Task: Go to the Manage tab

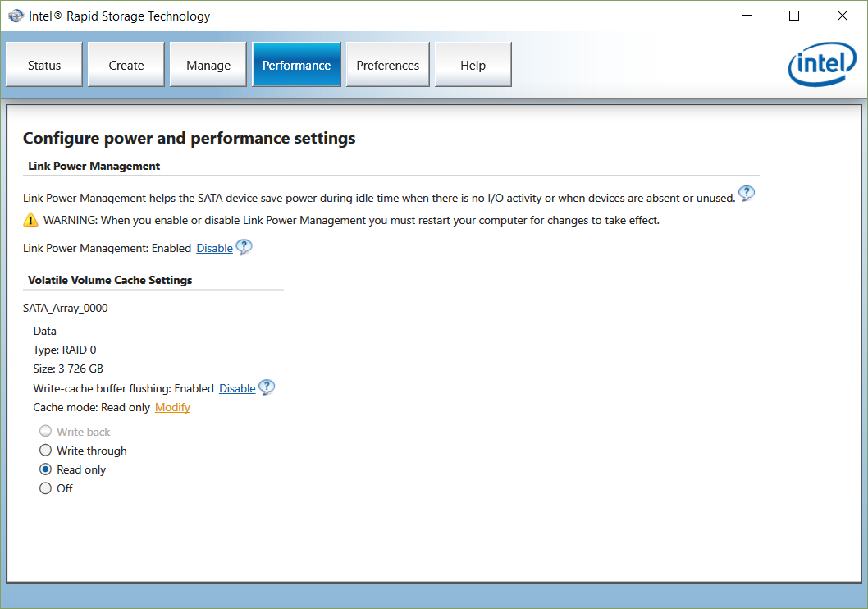Action: pyautogui.click(x=208, y=66)
